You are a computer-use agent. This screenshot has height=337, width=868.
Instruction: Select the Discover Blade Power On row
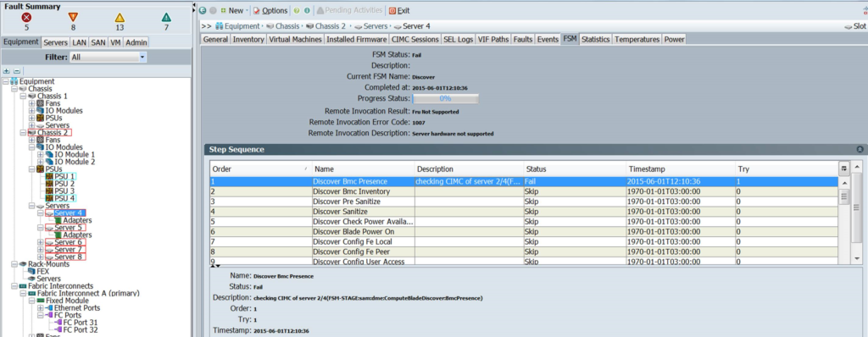point(524,232)
